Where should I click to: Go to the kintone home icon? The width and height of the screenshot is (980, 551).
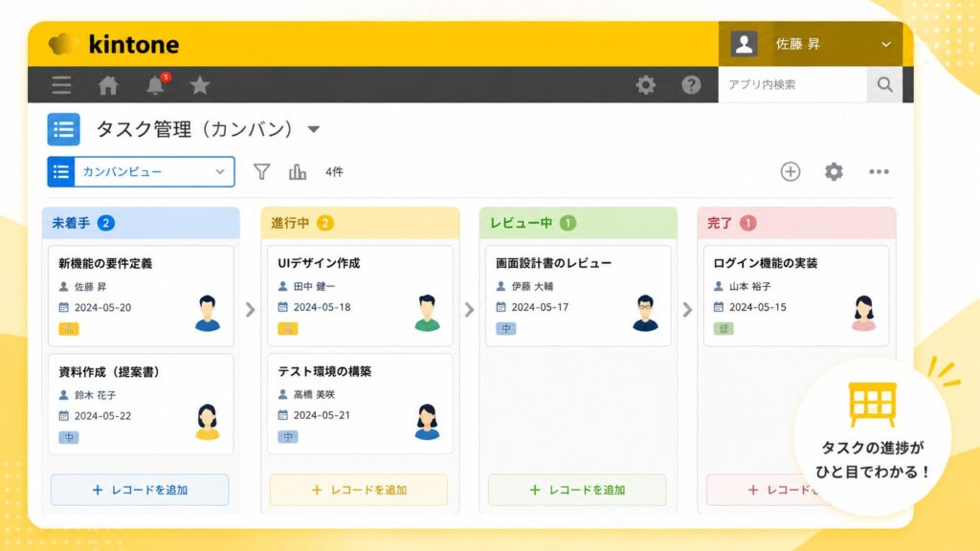click(108, 85)
